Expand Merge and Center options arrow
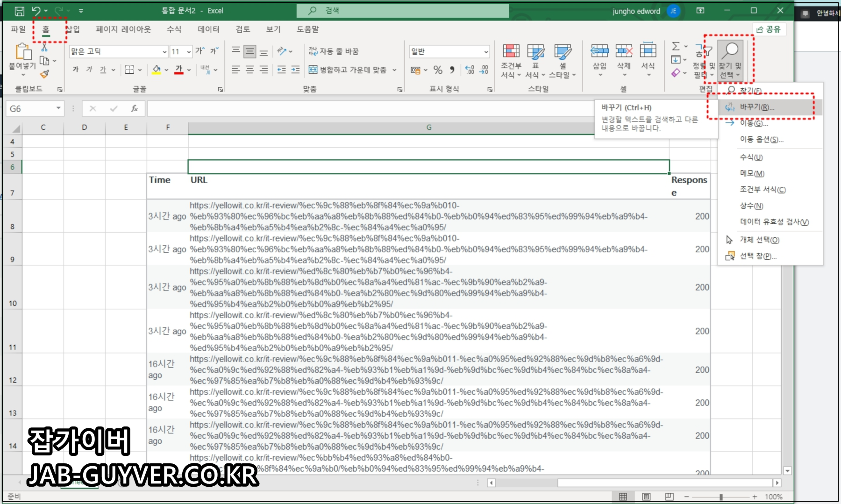This screenshot has width=841, height=504. coord(394,70)
